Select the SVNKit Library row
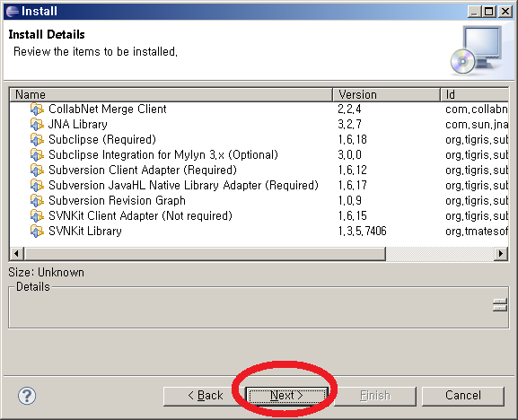The image size is (518, 420). click(259, 231)
